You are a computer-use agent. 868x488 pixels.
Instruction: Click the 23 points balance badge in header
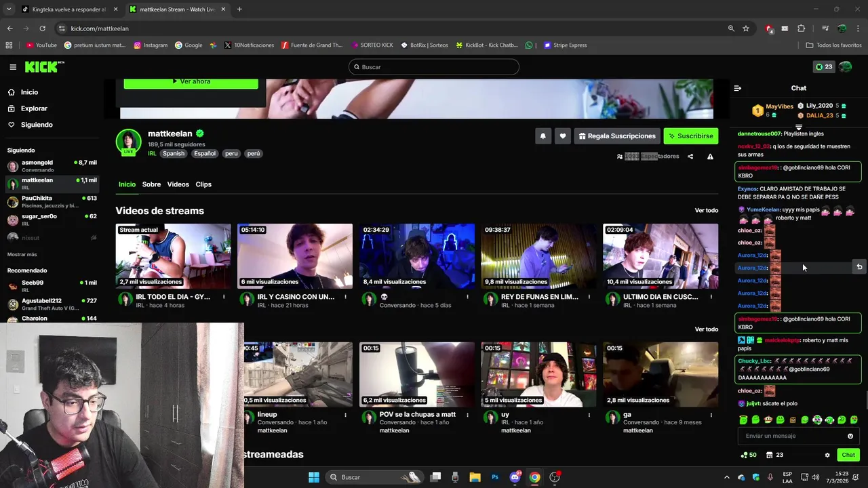tap(823, 67)
